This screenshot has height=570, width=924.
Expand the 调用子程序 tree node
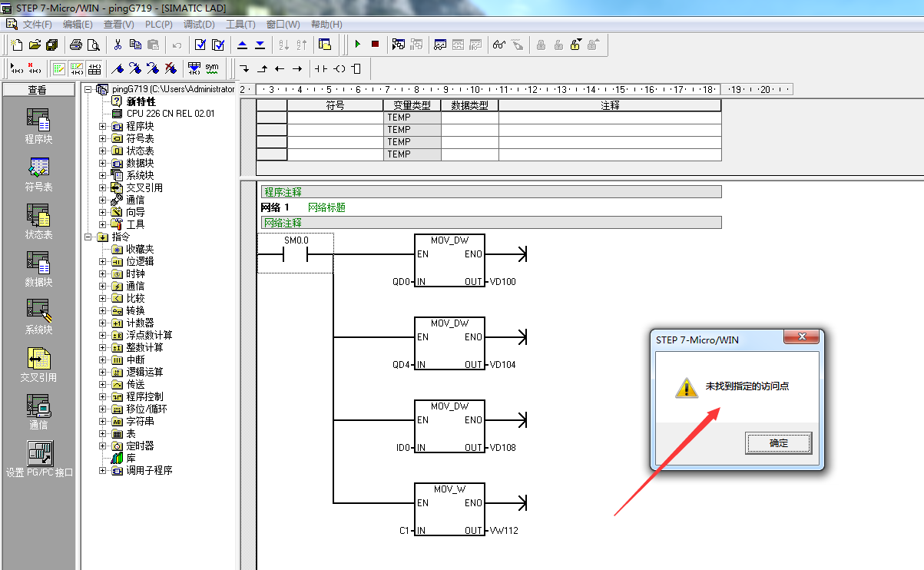click(x=103, y=470)
